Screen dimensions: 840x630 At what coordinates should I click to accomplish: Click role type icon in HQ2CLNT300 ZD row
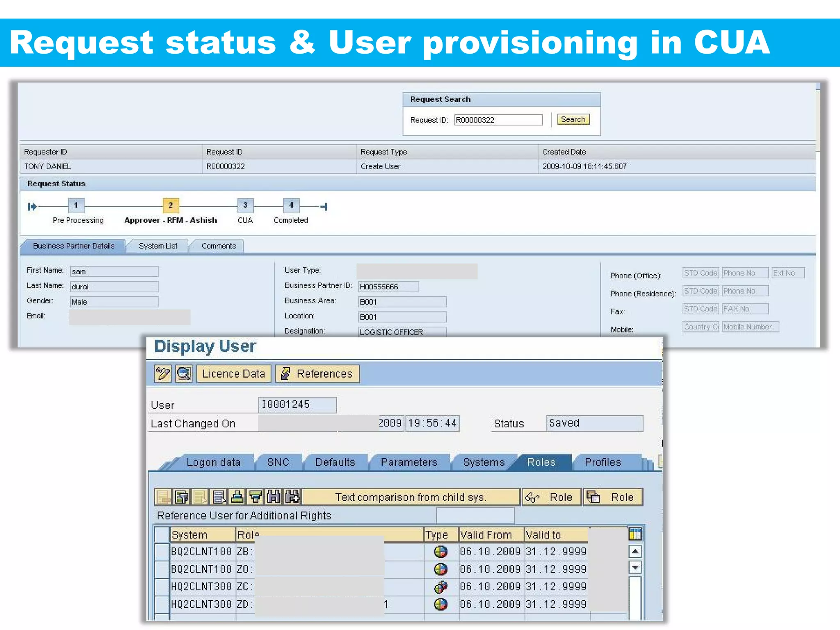[x=441, y=604]
